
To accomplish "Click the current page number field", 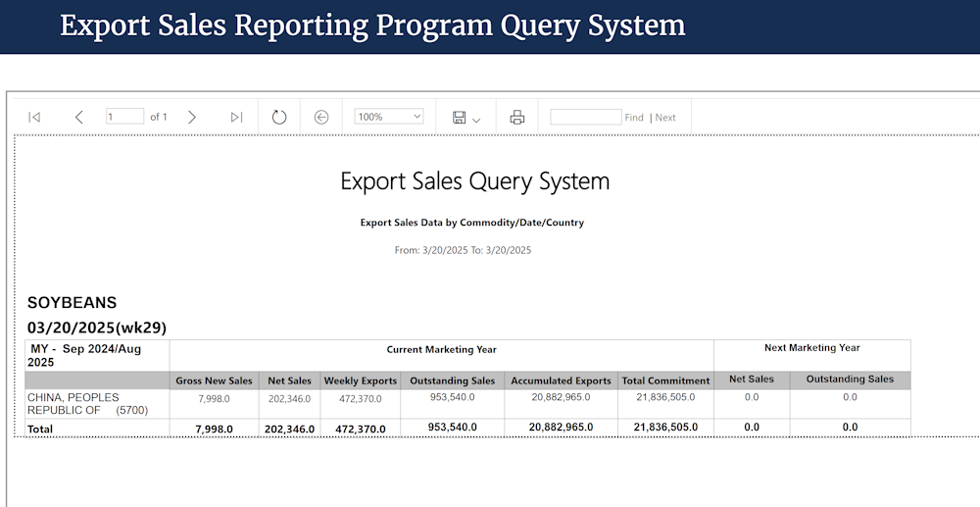I will tap(124, 117).
